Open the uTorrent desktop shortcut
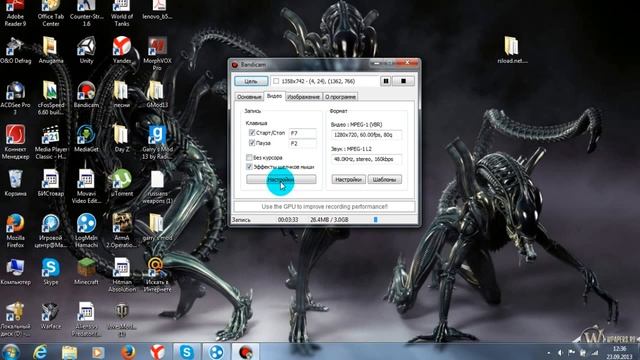The height and width of the screenshot is (360, 640). click(122, 183)
